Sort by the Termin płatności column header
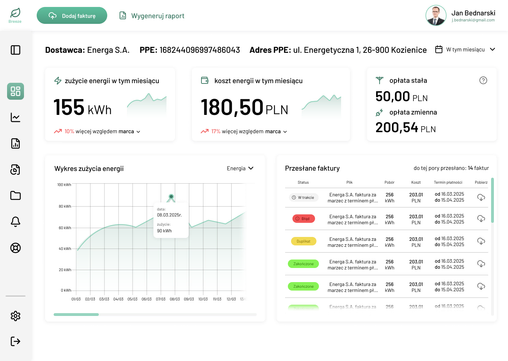 click(448, 182)
